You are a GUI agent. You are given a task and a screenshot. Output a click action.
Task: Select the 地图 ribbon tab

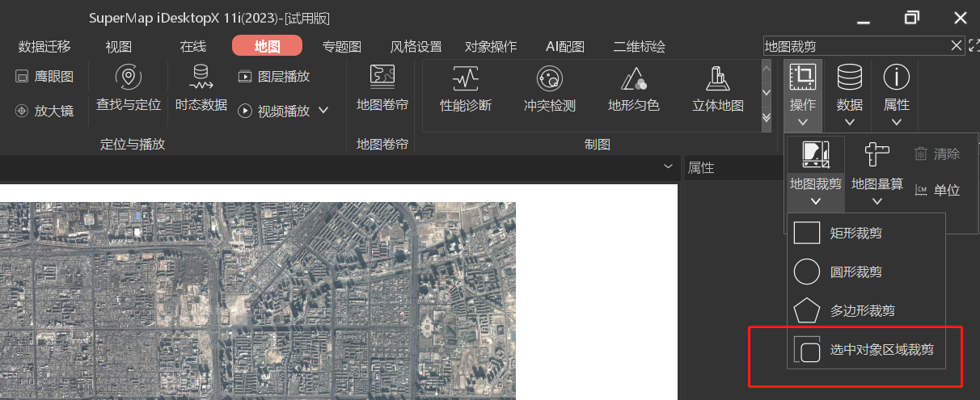[x=267, y=46]
